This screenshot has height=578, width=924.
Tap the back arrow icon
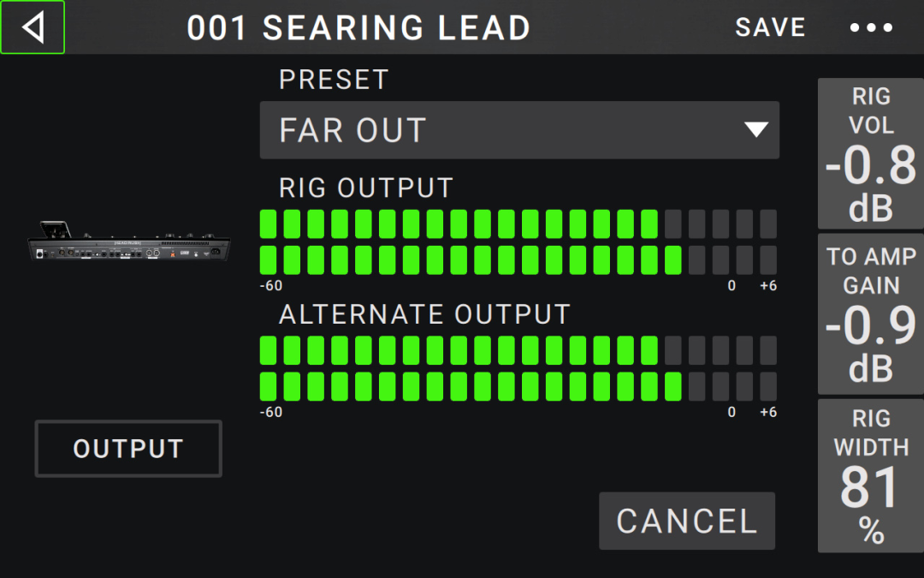point(33,27)
